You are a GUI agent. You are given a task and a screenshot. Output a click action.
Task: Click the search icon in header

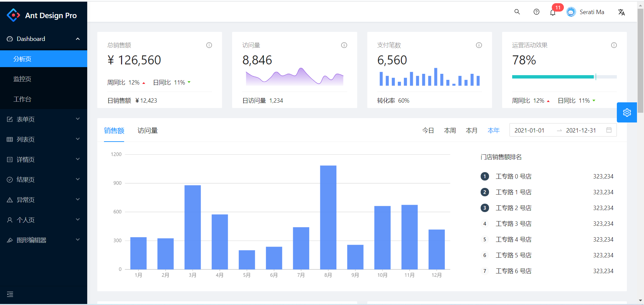[517, 12]
